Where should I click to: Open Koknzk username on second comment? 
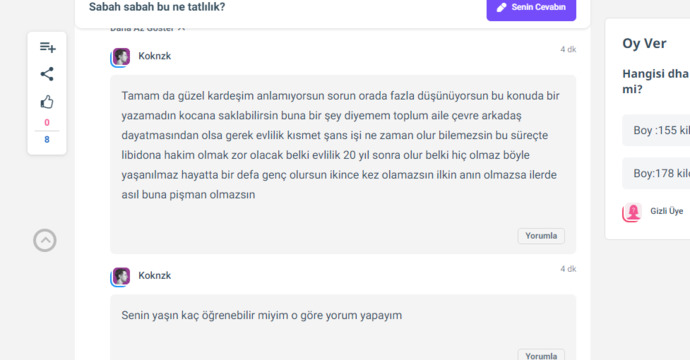(154, 276)
